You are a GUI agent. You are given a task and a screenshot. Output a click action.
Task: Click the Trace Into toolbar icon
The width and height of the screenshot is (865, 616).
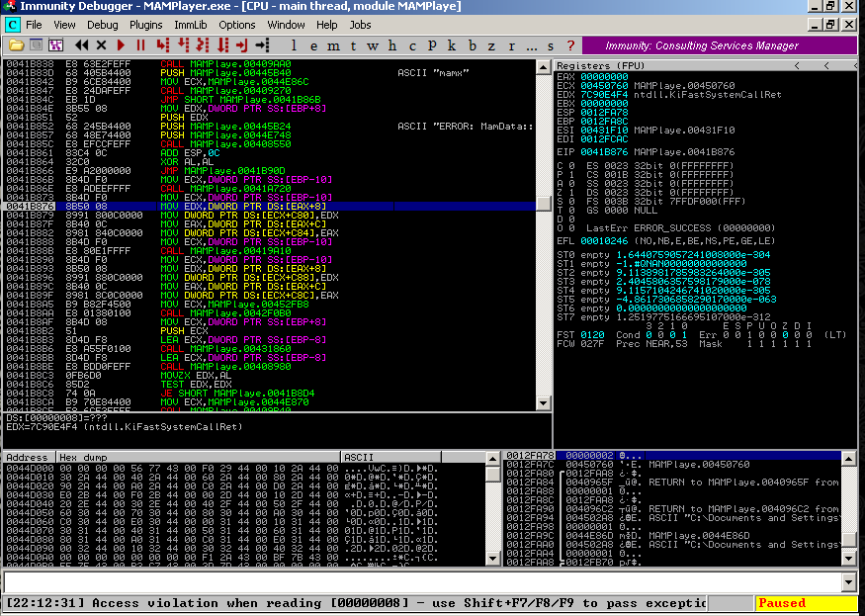click(x=203, y=45)
